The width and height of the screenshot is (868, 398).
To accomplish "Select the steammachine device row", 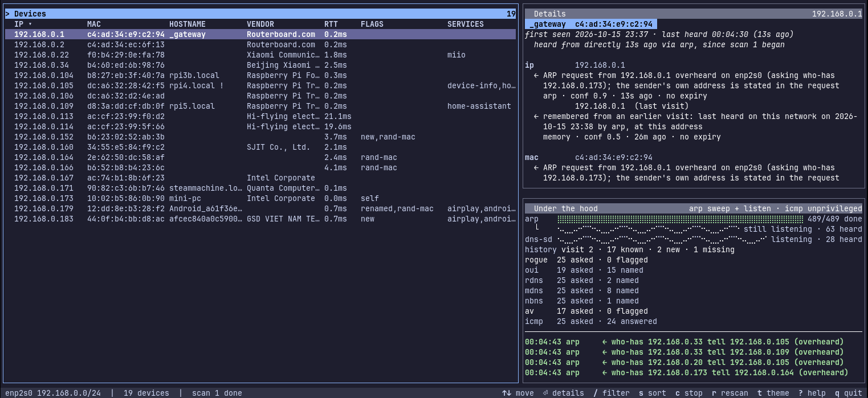I will coord(260,188).
